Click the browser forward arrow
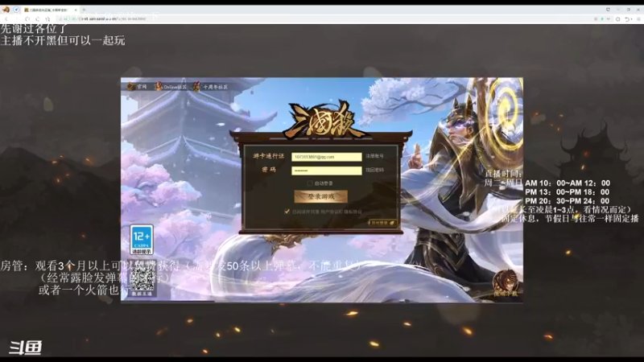 (x=16, y=19)
